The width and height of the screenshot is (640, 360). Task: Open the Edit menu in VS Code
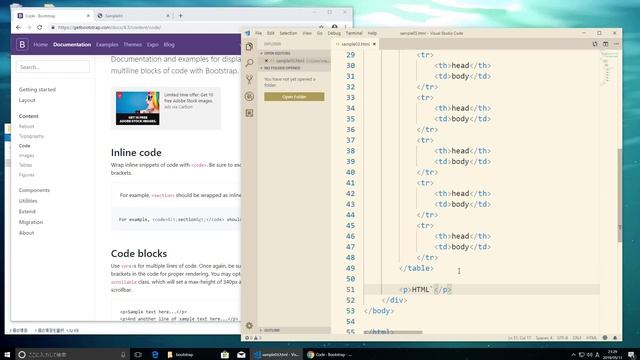[271, 33]
